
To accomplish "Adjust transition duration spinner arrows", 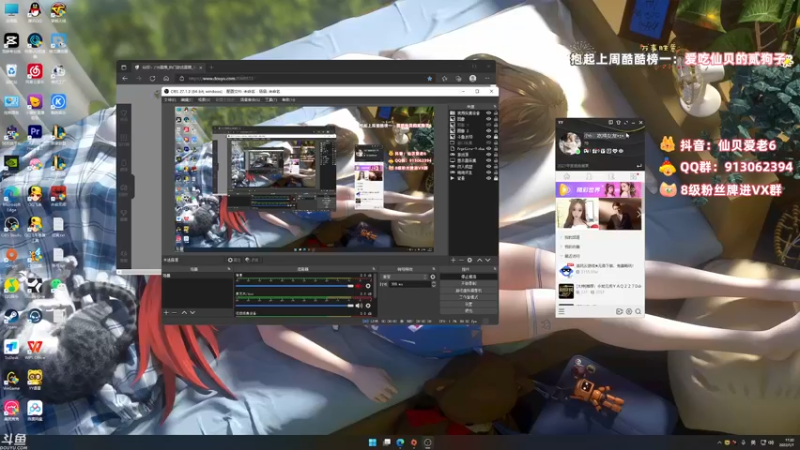I will (434, 284).
